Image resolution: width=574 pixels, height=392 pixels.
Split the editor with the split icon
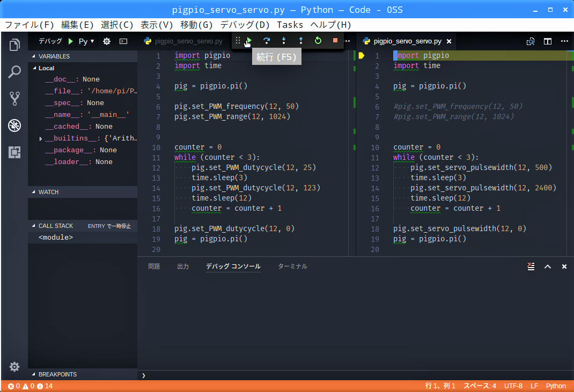[548, 41]
